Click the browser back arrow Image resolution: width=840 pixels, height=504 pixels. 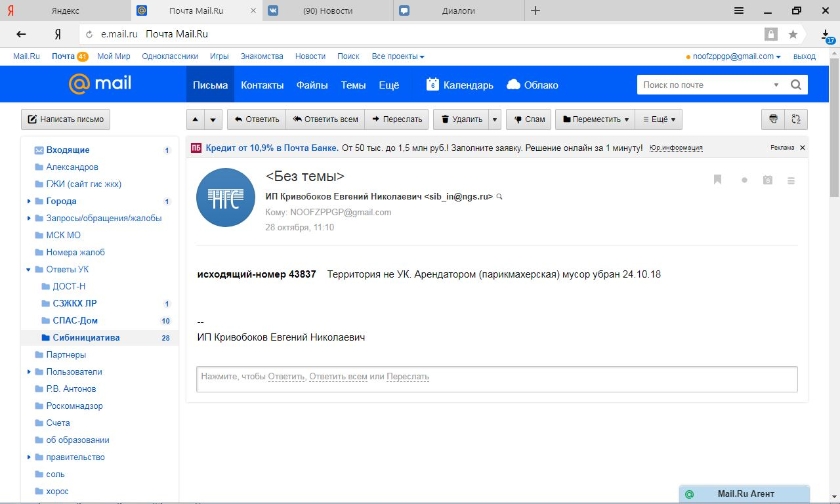point(22,34)
